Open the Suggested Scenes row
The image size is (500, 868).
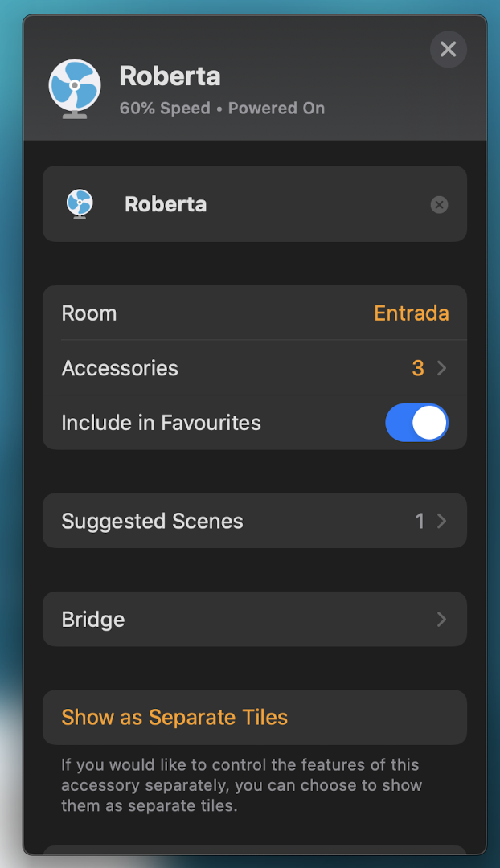click(255, 521)
